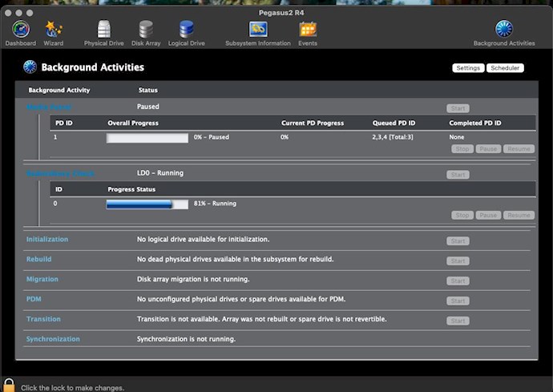This screenshot has height=392, width=553.
Task: Click the "Queued PD ID" column header
Action: [394, 123]
